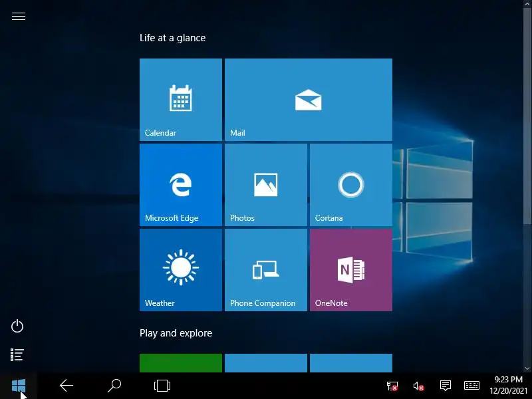The height and width of the screenshot is (399, 532).
Task: Click the Windows Start button
Action: click(19, 386)
